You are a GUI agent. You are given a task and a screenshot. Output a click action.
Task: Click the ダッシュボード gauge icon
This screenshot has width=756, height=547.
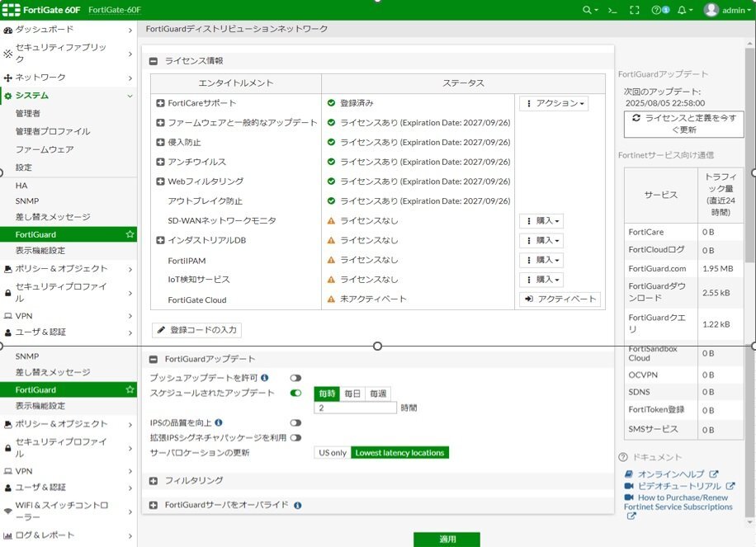(x=7, y=30)
